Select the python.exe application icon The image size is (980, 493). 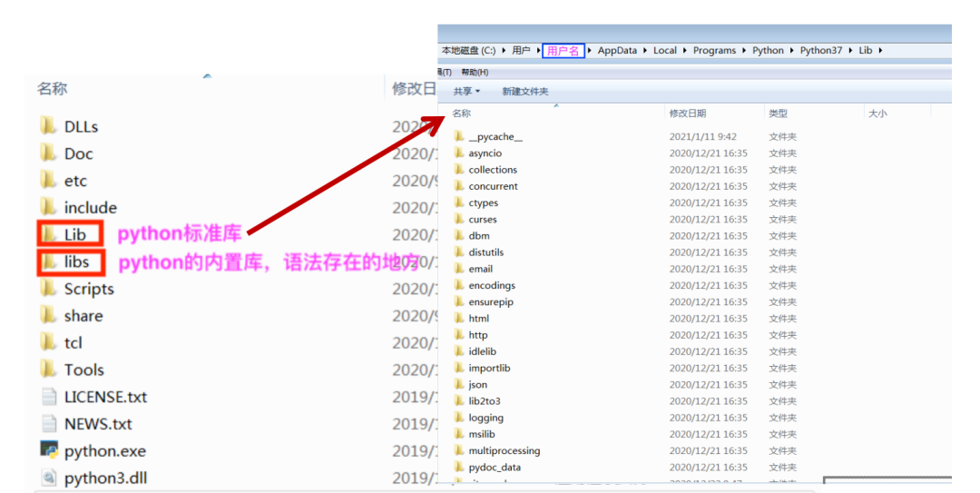pyautogui.click(x=49, y=449)
